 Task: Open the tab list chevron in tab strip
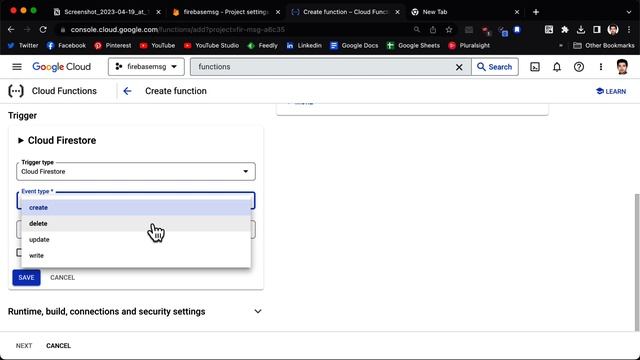point(629,12)
